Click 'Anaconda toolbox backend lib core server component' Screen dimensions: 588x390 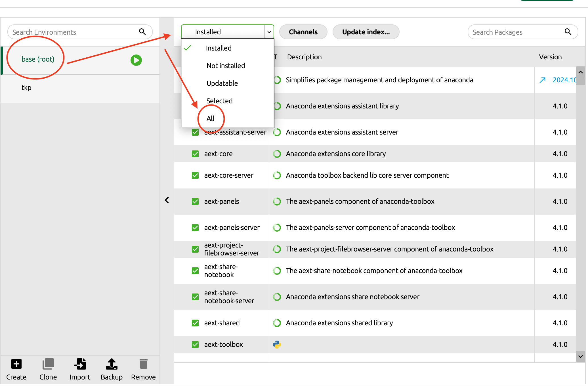click(x=367, y=175)
